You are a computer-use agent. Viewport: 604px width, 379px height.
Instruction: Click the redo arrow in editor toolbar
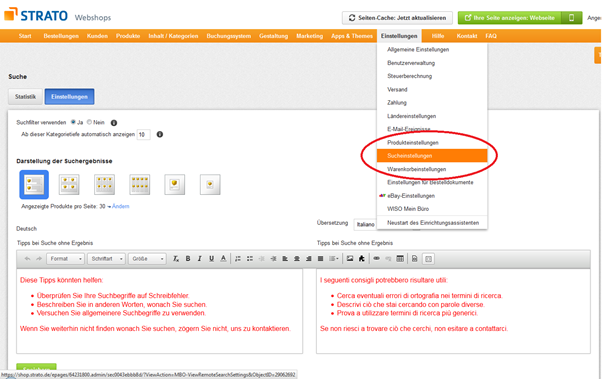(39, 259)
